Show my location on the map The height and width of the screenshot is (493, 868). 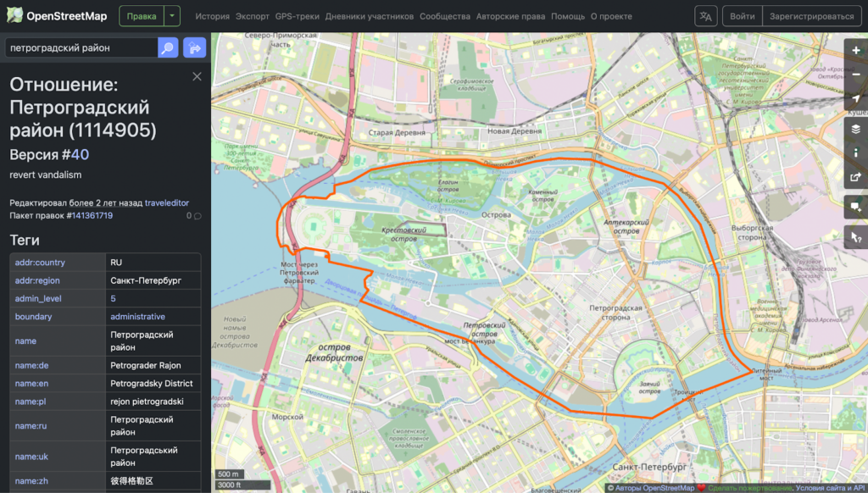pos(856,100)
